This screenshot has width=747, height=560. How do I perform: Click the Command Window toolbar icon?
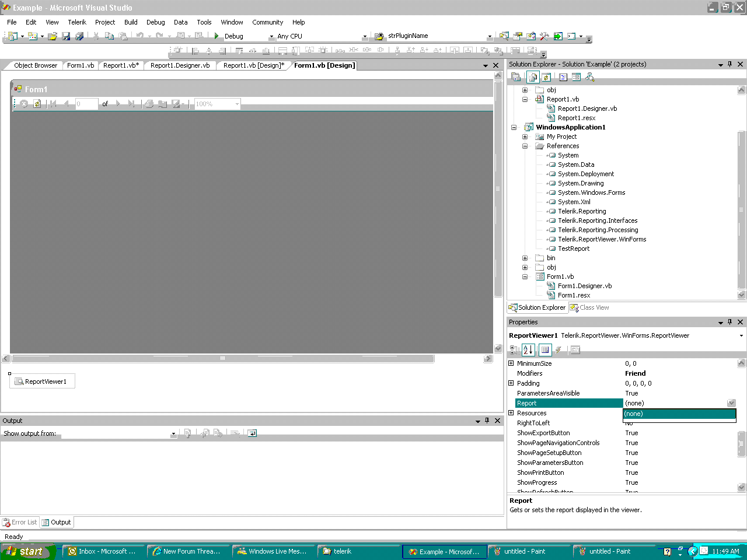[571, 36]
